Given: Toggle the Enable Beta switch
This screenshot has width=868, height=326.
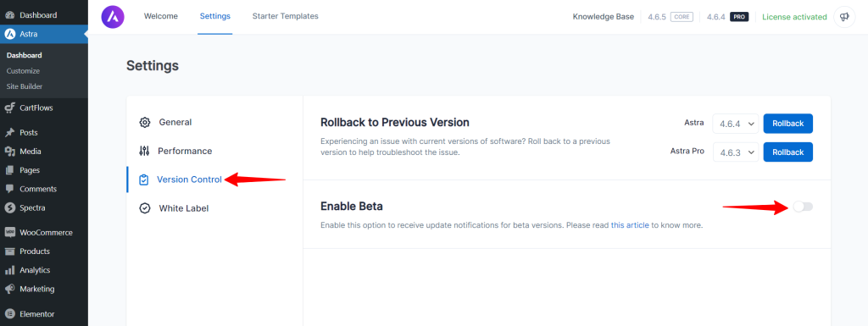Looking at the screenshot, I should pyautogui.click(x=803, y=207).
